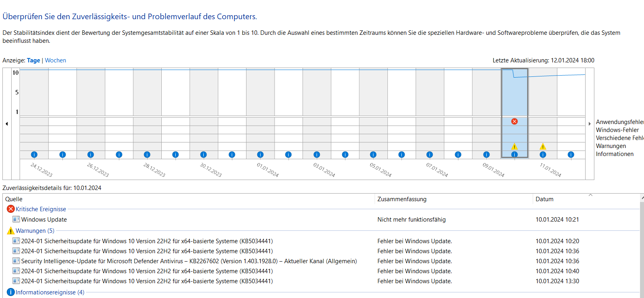Viewport: 644px width, 298px height.
Task: Select the Windows Update critical event row
Action: click(x=44, y=220)
